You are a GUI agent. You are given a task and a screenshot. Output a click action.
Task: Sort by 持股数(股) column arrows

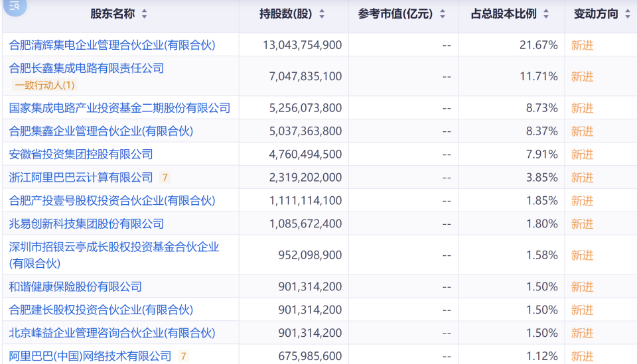(x=322, y=14)
